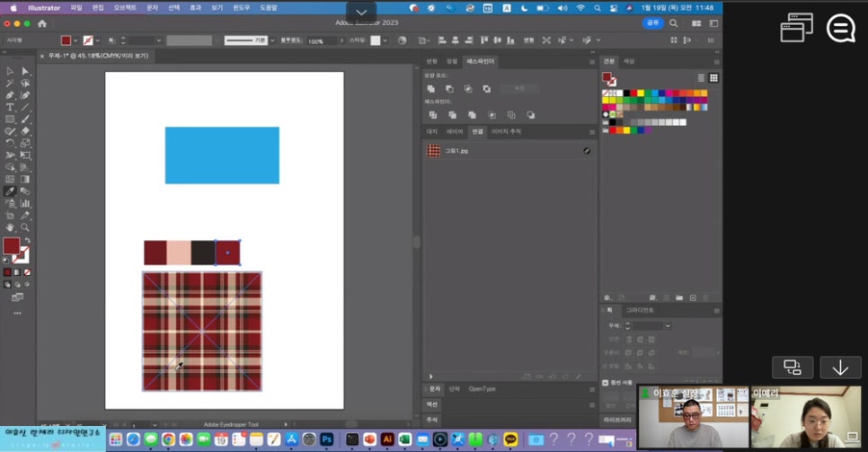Select the Paintbrush tool
Viewport: 868px width, 452px height.
(25, 120)
